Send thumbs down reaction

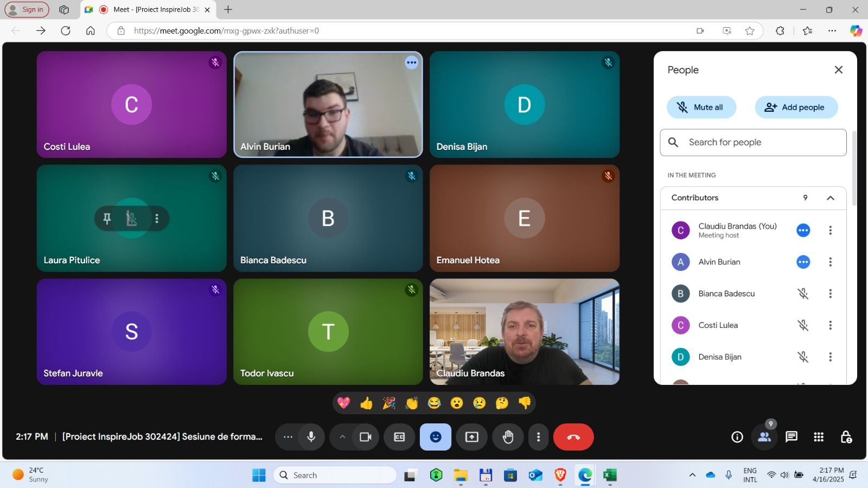tap(525, 403)
